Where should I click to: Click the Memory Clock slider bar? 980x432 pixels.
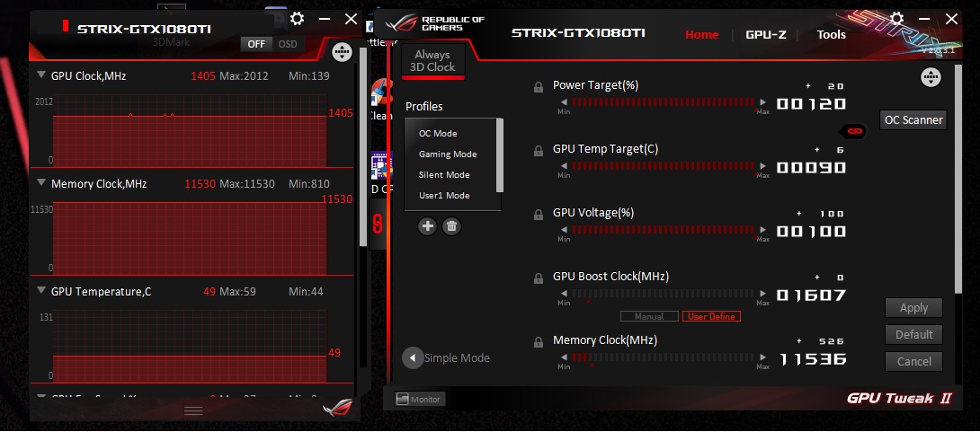(664, 357)
